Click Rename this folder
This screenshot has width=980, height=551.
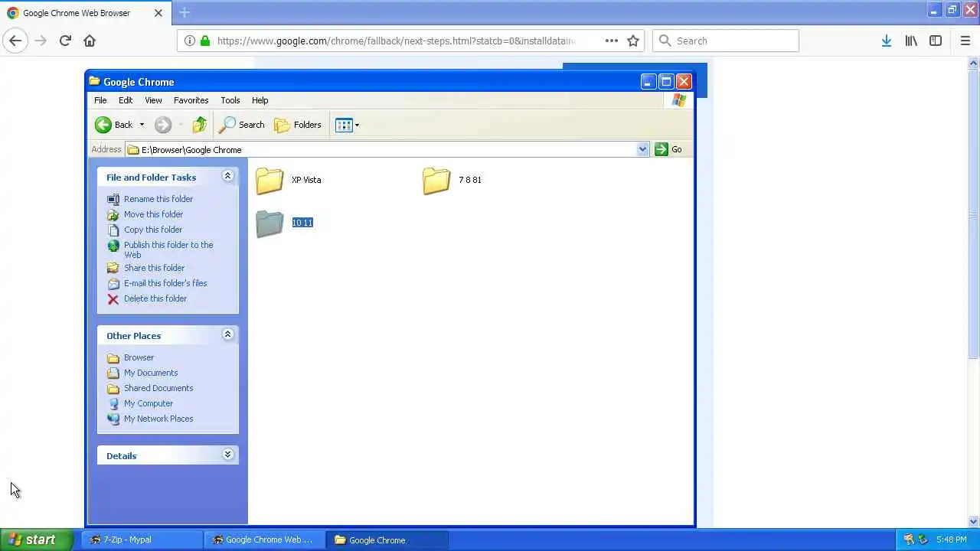click(158, 199)
